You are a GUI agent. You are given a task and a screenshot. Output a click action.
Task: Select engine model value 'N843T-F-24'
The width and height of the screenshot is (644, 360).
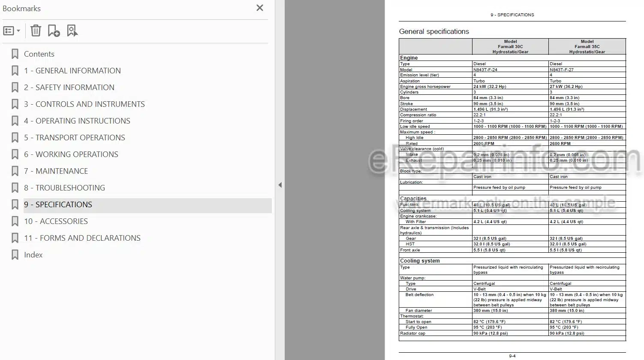(485, 70)
